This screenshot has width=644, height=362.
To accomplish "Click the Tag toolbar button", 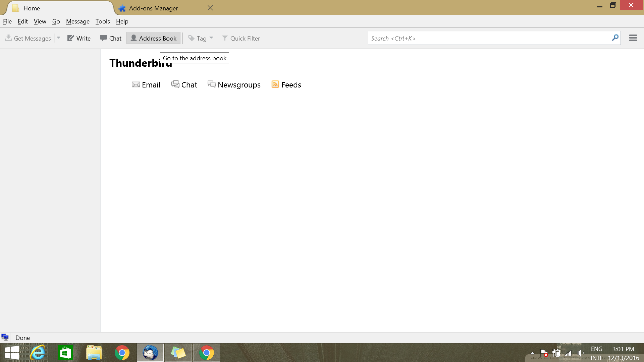I will tap(197, 38).
